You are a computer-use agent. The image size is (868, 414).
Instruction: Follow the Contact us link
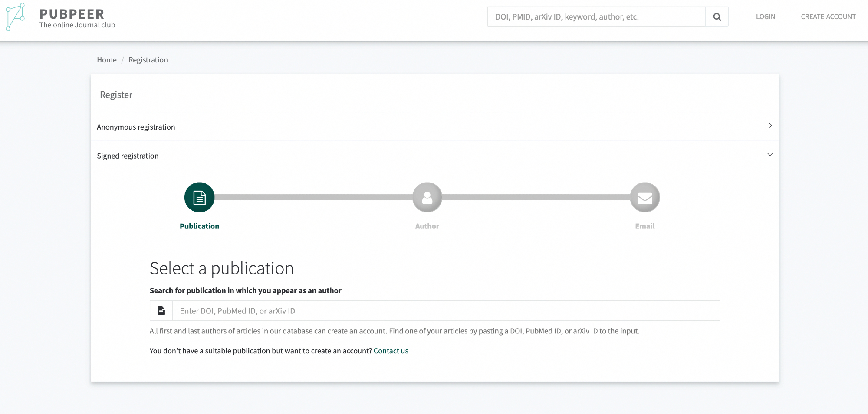(391, 351)
